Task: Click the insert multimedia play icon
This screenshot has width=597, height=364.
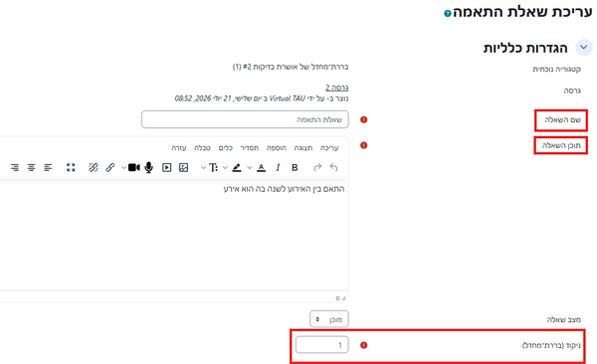Action: click(167, 167)
